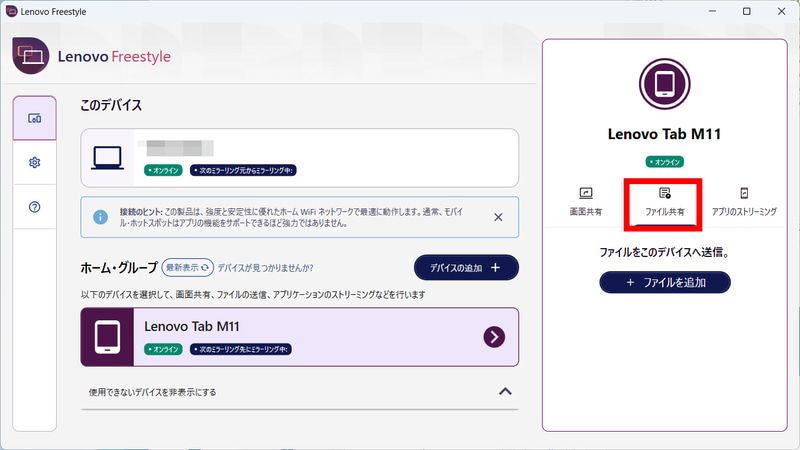Refresh the home group with 最新表示
This screenshot has height=450, width=800.
(x=187, y=267)
